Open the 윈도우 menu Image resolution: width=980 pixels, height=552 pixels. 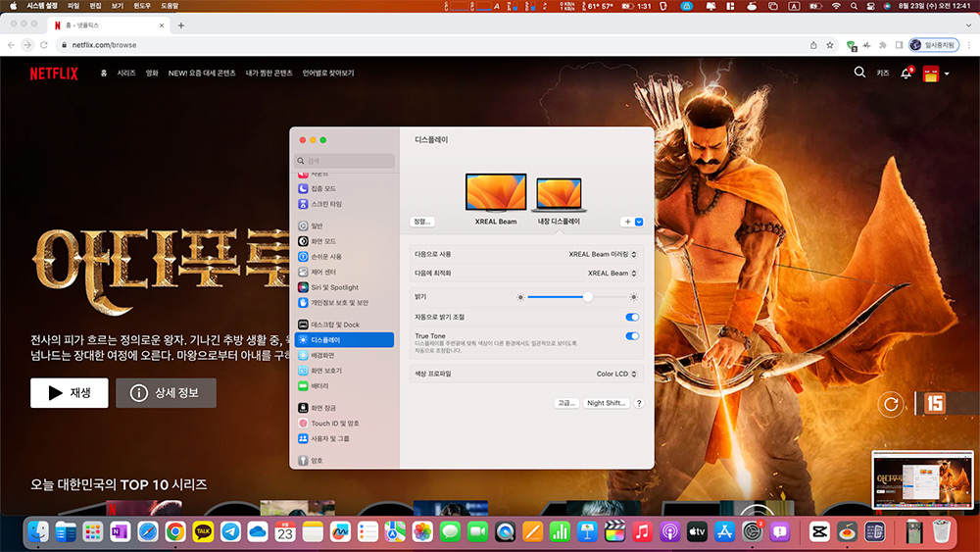coord(142,6)
